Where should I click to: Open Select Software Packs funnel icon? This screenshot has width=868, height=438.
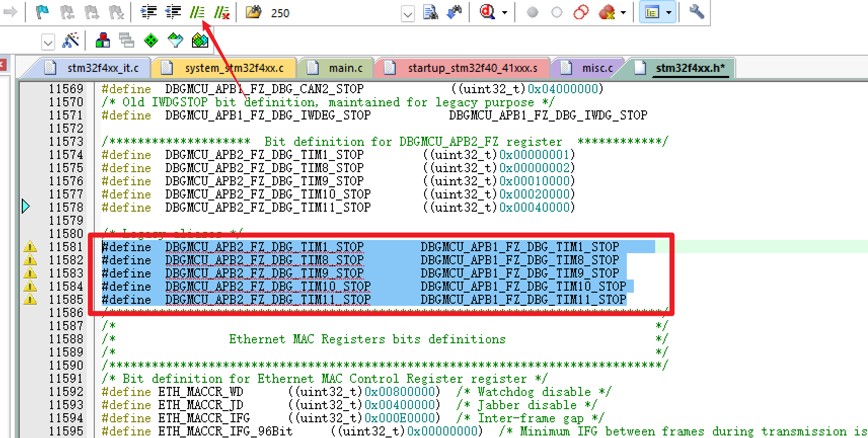(175, 41)
